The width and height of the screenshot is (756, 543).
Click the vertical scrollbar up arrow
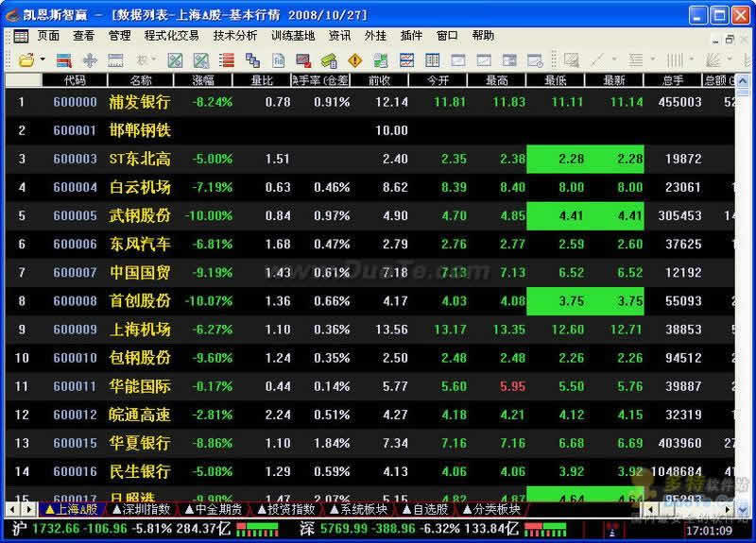(x=743, y=80)
